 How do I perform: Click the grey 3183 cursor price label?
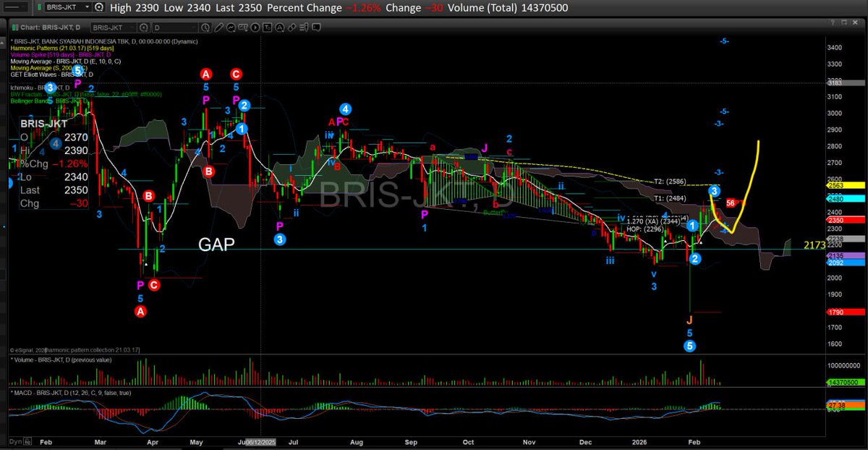tap(846, 82)
